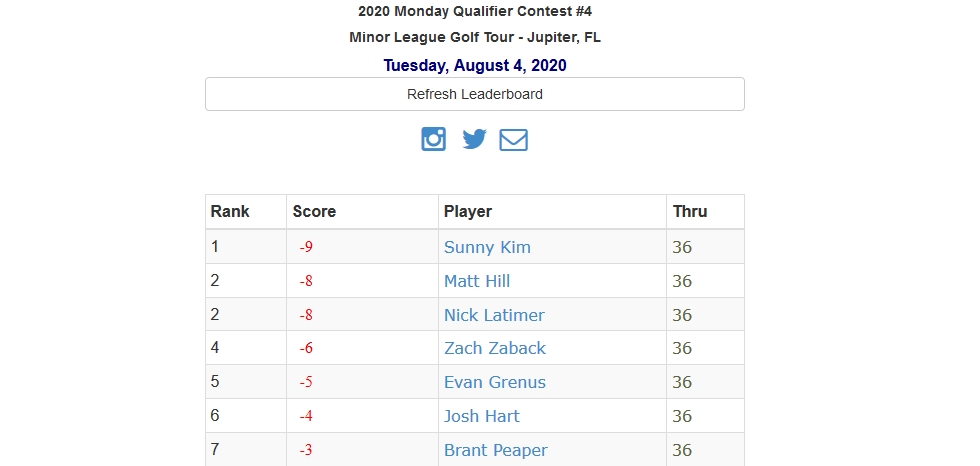
Task: Click the Player column header
Action: 468,212
